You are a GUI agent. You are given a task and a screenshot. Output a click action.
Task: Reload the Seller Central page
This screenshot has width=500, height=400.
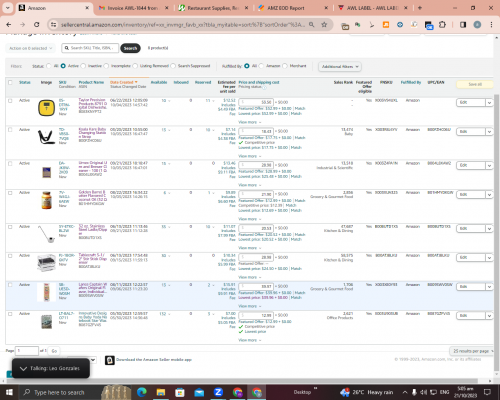37,25
